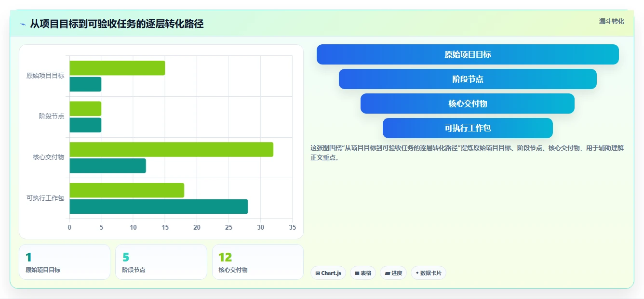Select the 原始项目目标 funnel stage

point(468,54)
